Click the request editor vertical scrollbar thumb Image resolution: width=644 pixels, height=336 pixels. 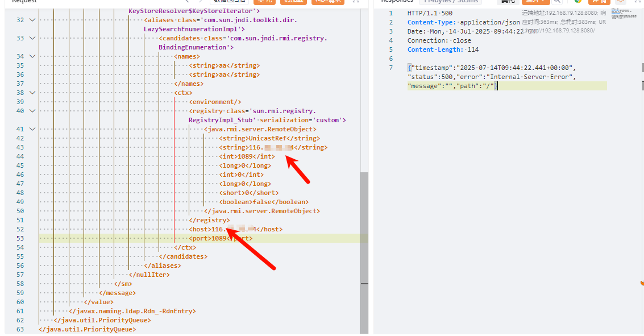coord(364,227)
